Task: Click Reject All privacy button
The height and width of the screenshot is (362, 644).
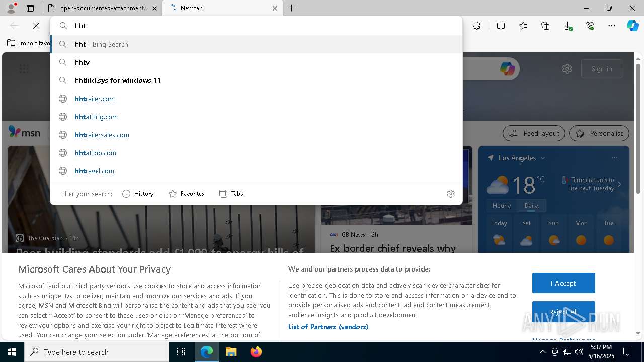Action: [x=563, y=312]
